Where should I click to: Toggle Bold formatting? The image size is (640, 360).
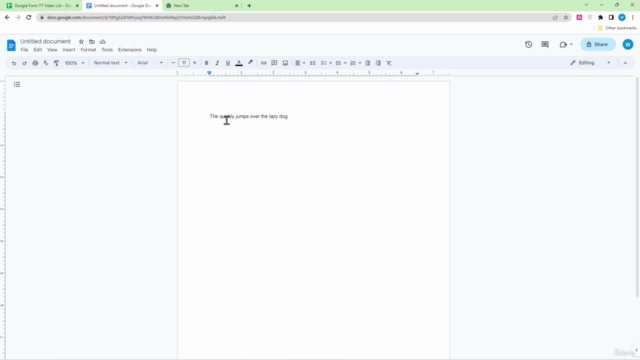pyautogui.click(x=207, y=63)
